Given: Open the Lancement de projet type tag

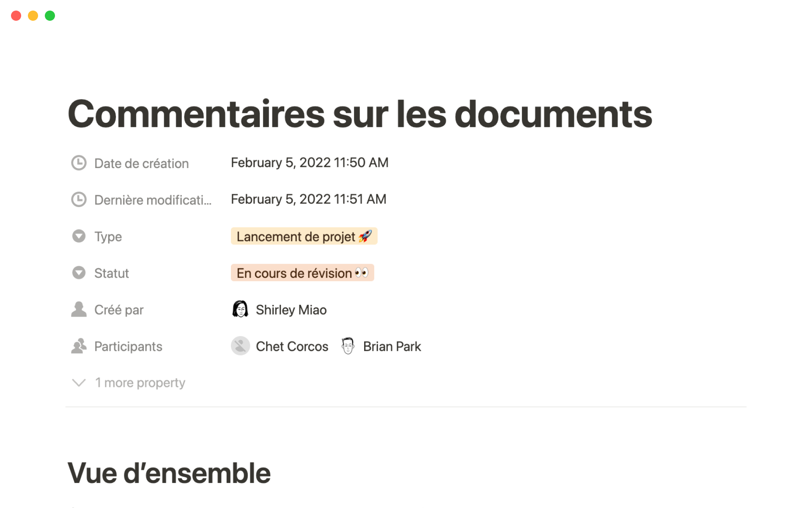Looking at the screenshot, I should (304, 236).
